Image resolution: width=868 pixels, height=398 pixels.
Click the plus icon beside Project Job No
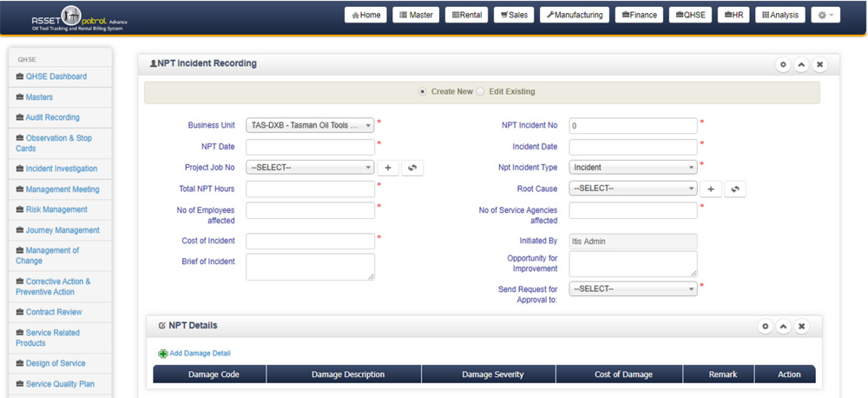click(388, 168)
